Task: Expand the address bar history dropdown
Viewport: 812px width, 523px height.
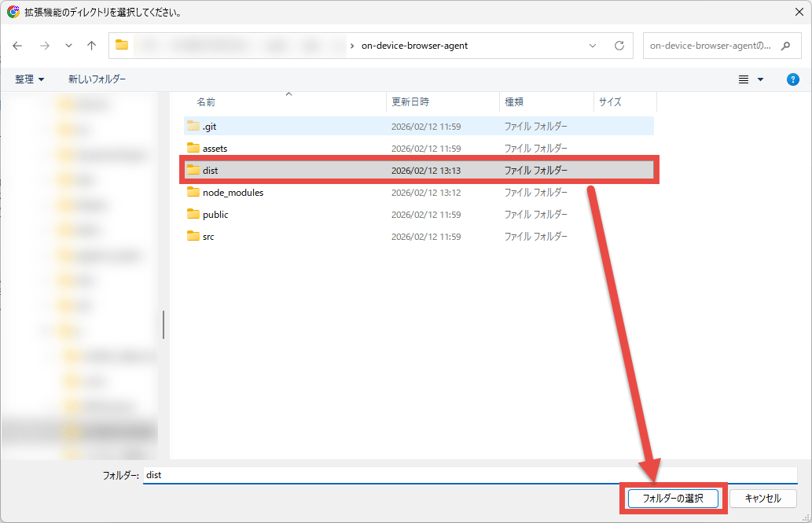Action: tap(593, 46)
